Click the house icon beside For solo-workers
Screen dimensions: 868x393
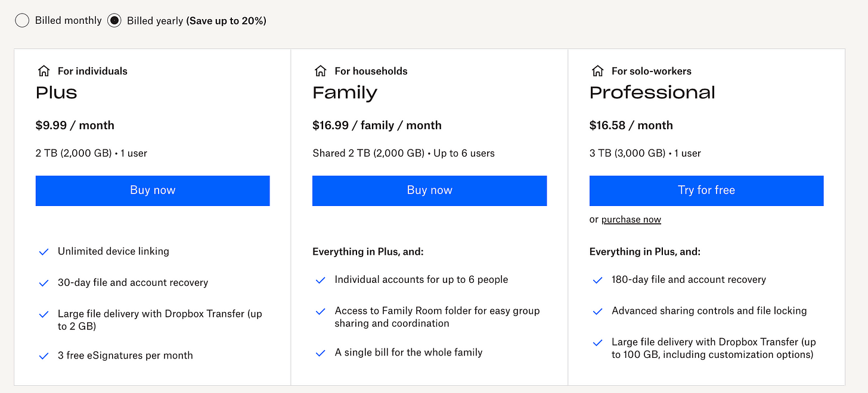pos(597,71)
